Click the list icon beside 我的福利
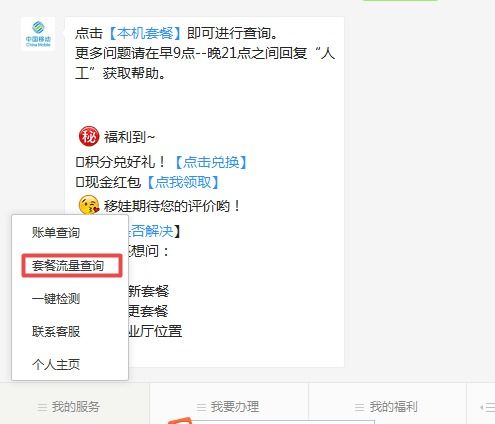Image resolution: width=495 pixels, height=424 pixels. (x=359, y=407)
